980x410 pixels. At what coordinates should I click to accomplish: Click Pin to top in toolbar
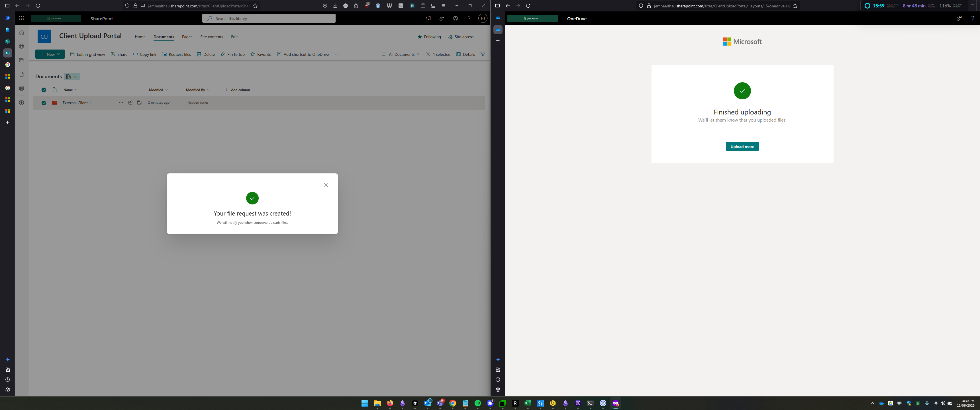[x=232, y=54]
